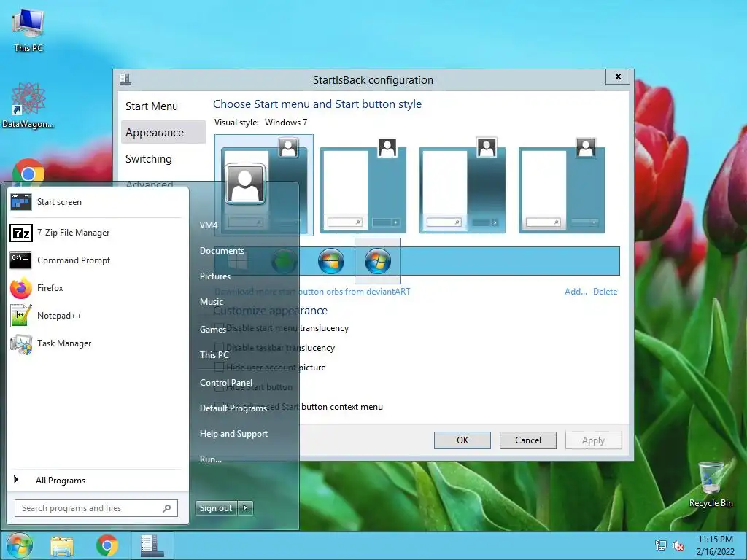Open This PC from Start menu

click(214, 355)
